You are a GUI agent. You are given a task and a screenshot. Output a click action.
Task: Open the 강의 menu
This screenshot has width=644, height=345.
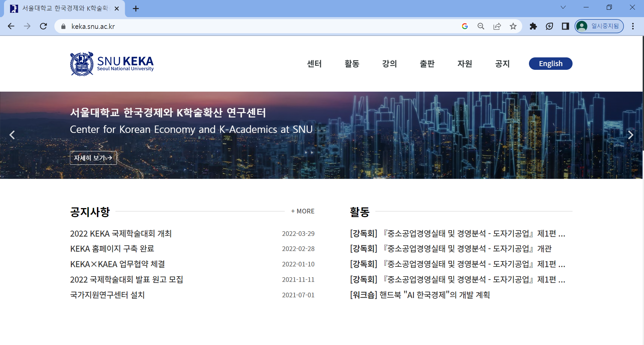coord(389,64)
